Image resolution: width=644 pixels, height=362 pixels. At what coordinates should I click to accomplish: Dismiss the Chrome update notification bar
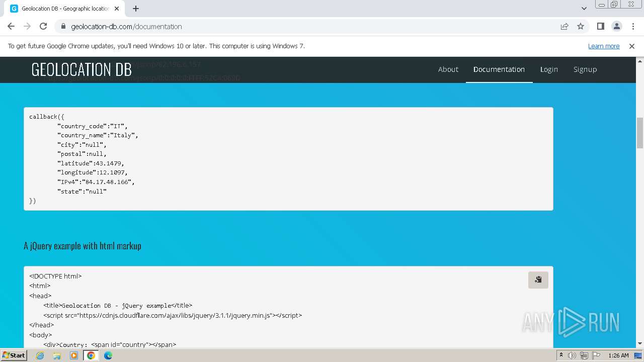pyautogui.click(x=632, y=46)
